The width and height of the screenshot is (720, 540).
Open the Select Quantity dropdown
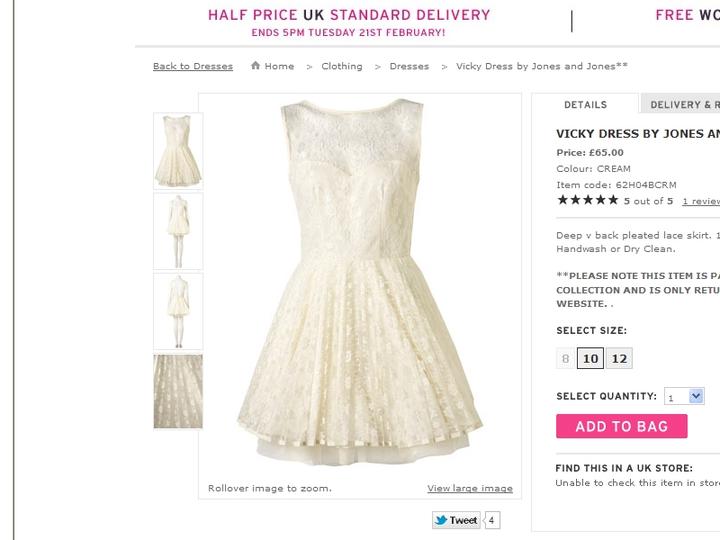click(685, 397)
